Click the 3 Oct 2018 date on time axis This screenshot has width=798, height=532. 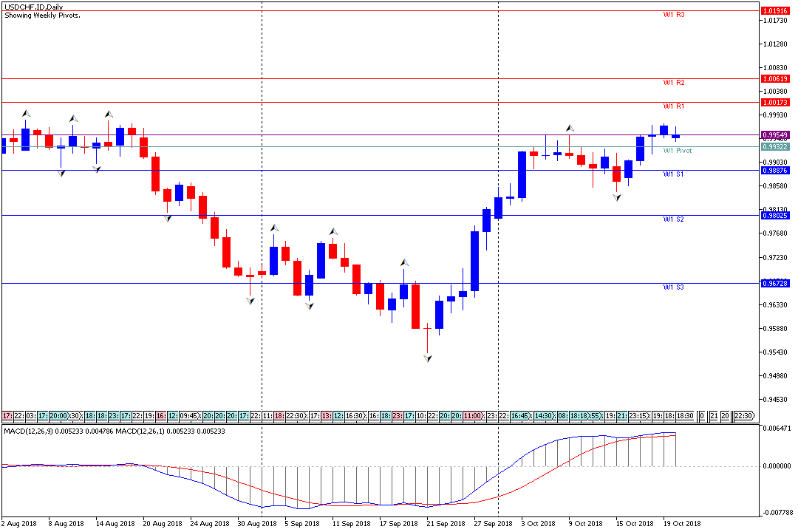(x=538, y=523)
